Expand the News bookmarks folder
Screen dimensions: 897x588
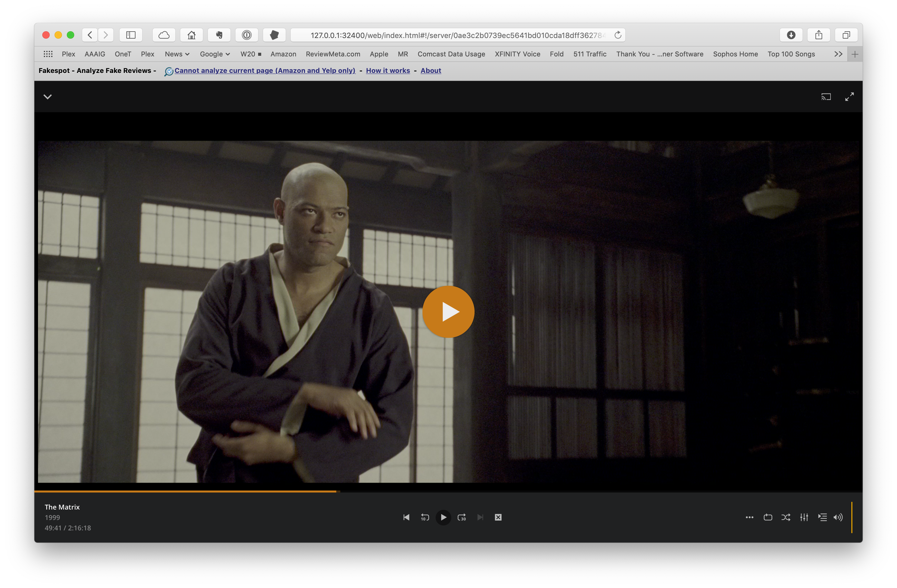tap(177, 54)
